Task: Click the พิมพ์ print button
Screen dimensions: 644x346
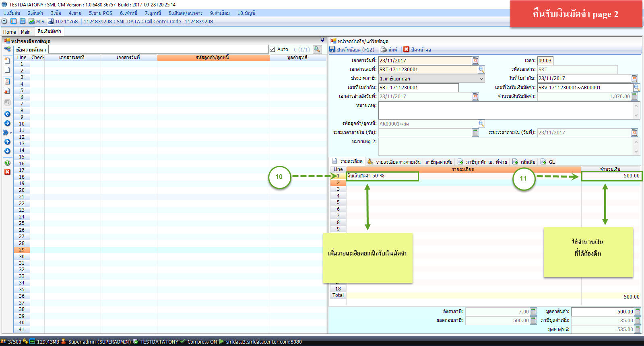Action: [x=389, y=49]
